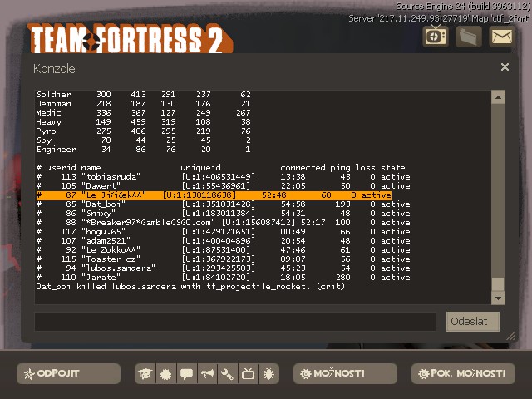
Task: Open Možnosti options button
Action: pyautogui.click(x=345, y=373)
